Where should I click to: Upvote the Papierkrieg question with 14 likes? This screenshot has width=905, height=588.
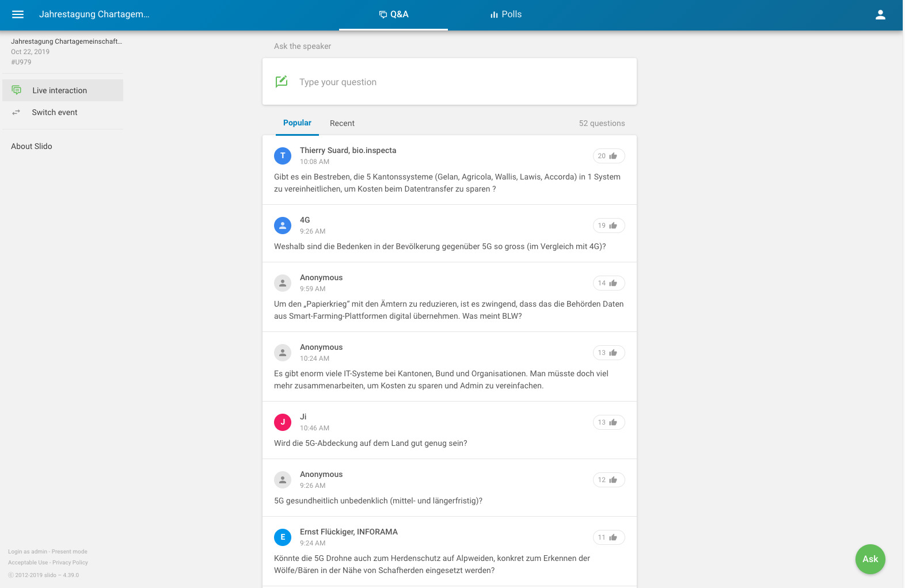click(x=609, y=283)
